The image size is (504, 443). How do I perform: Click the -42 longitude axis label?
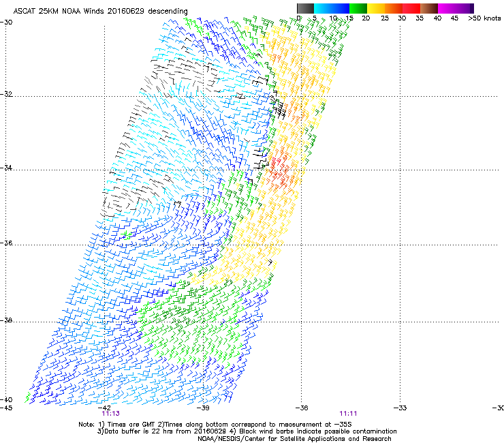click(104, 408)
